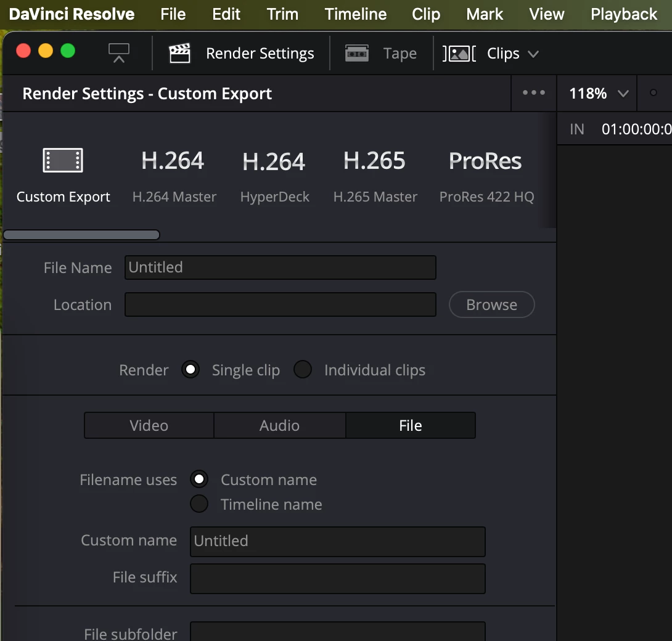This screenshot has width=672, height=641.
Task: Select Timeline name for Filename uses
Action: 199,504
